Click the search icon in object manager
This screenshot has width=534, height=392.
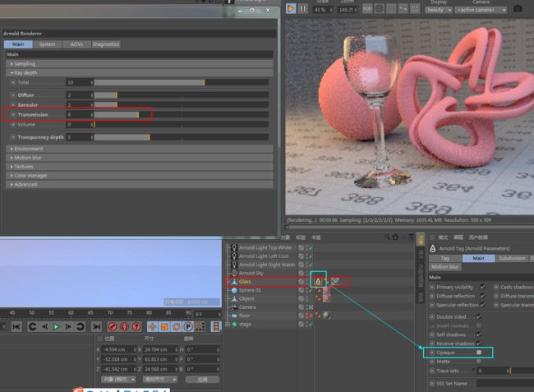click(x=387, y=237)
